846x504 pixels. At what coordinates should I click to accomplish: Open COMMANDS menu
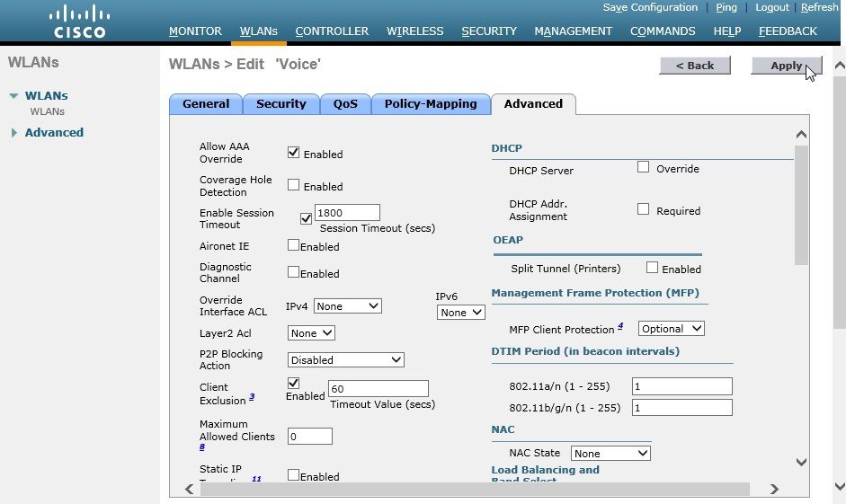click(x=663, y=31)
